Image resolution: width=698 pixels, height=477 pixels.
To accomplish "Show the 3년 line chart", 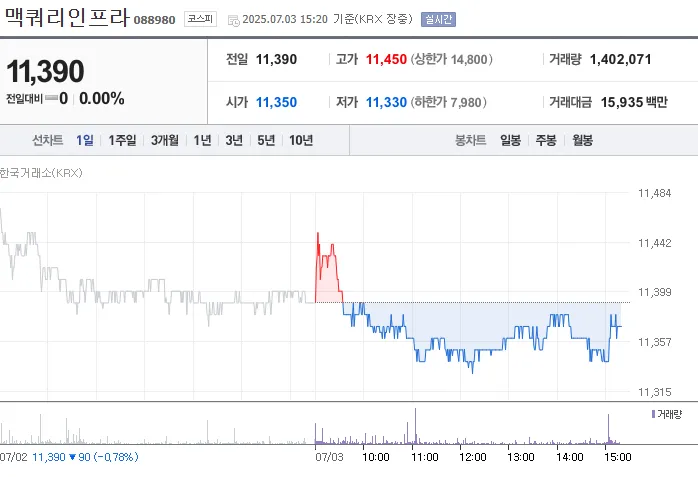I will point(234,141).
